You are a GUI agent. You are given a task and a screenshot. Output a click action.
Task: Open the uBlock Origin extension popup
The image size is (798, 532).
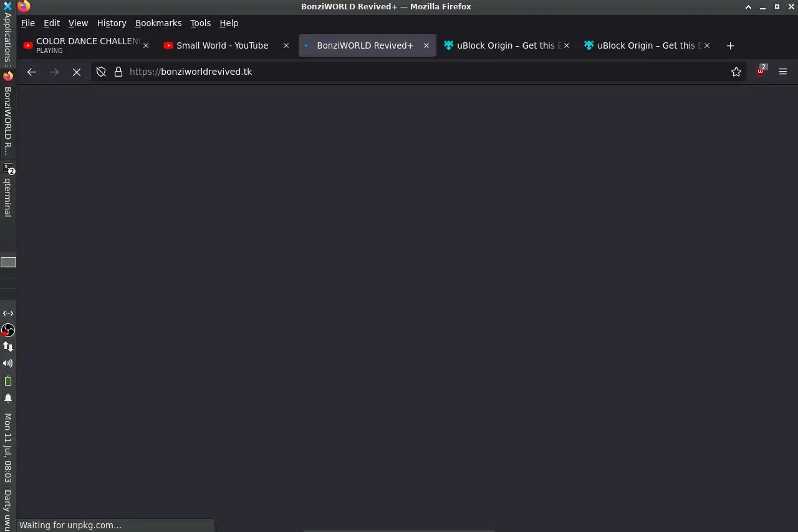click(x=761, y=72)
